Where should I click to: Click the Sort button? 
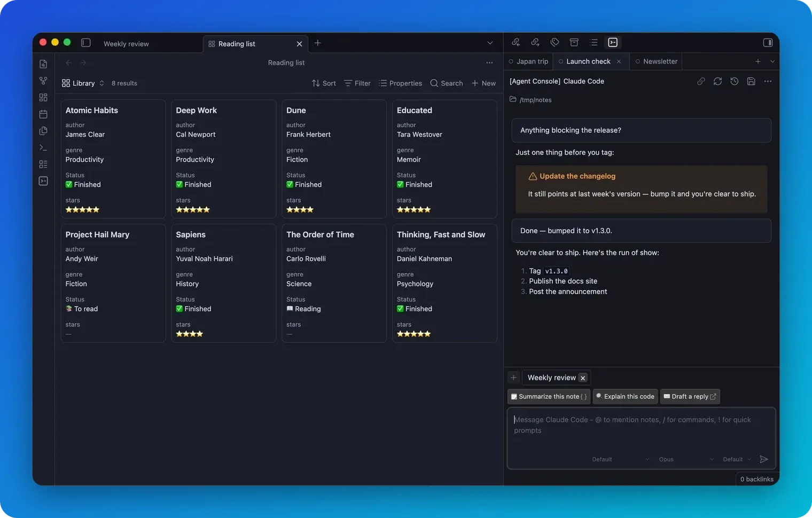pyautogui.click(x=324, y=83)
